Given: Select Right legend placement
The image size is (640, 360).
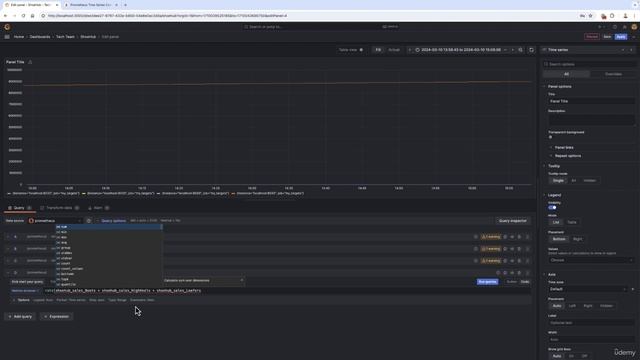Looking at the screenshot, I should [578, 239].
